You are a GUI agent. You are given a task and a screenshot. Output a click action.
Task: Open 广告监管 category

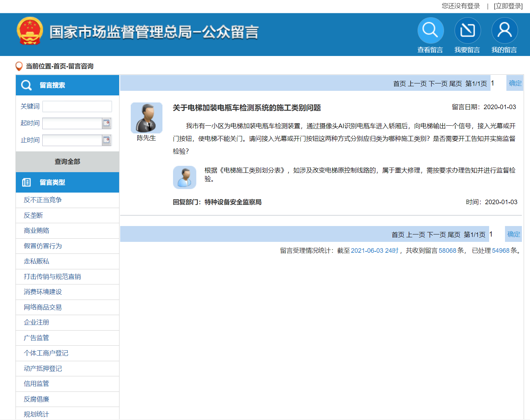36,338
